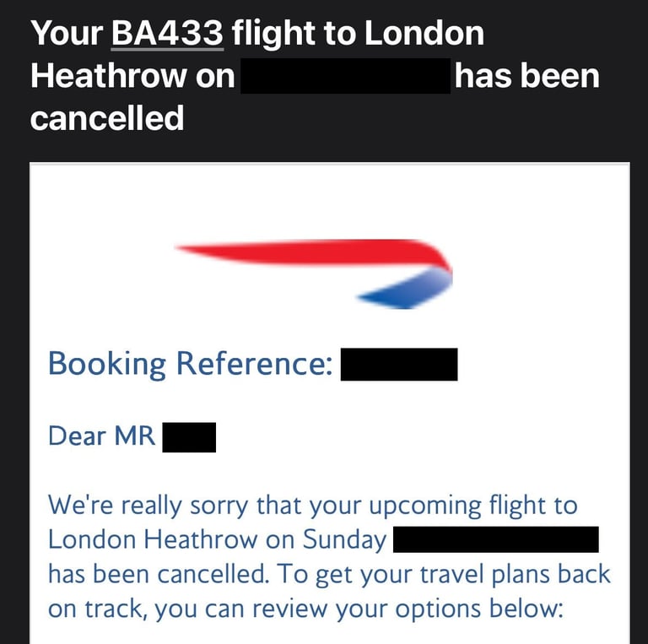Click the Booking Reference label
This screenshot has height=644, width=648.
tap(190, 364)
